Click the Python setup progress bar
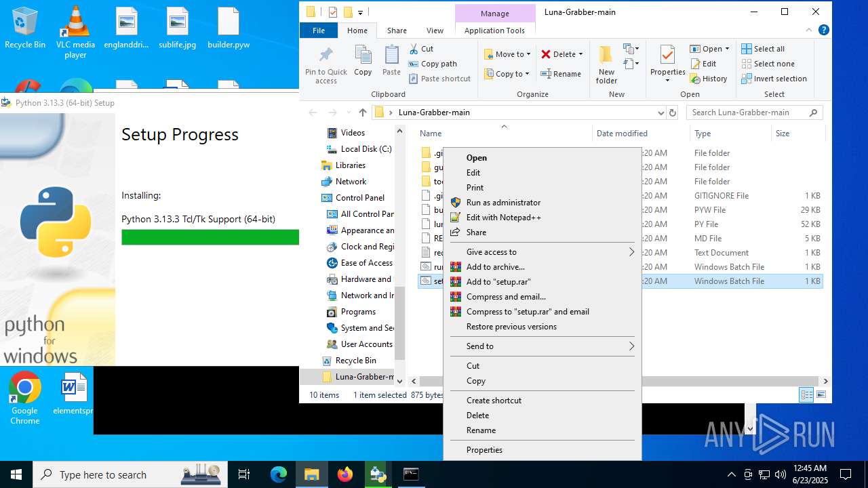Screen dimensions: 868x488 [x=210, y=237]
